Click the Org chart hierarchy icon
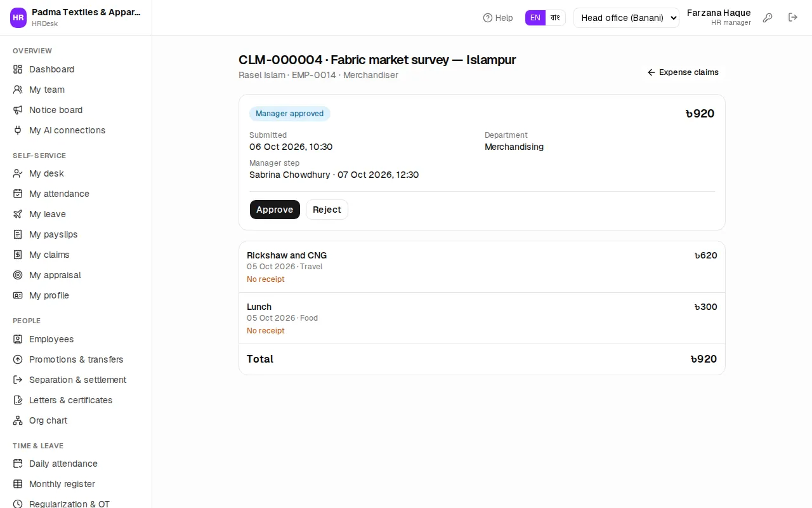The image size is (812, 508). point(18,420)
